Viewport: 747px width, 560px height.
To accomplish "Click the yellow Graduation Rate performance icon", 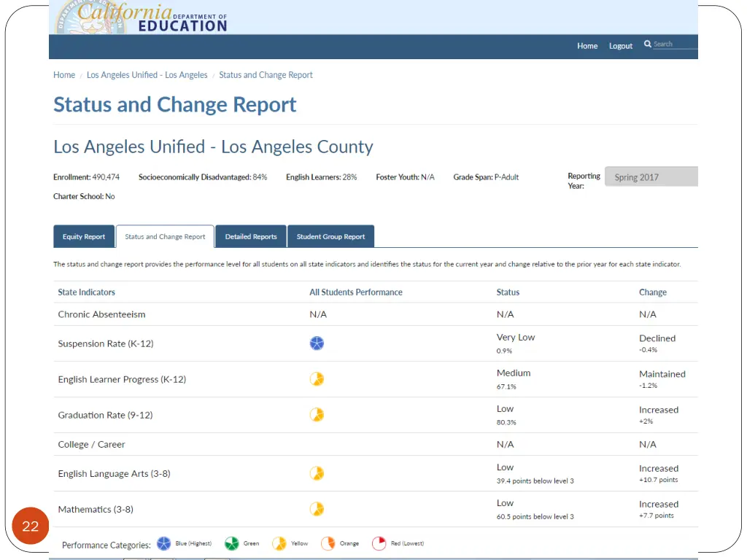I will point(317,414).
